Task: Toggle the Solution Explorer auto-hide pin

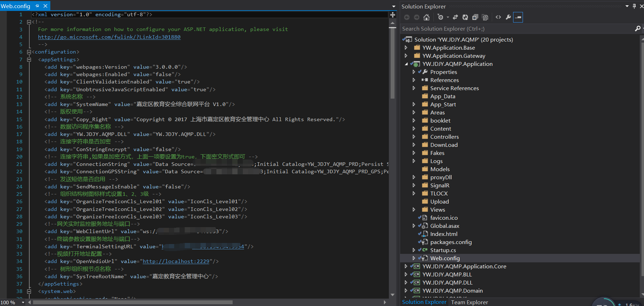Action: [x=634, y=6]
